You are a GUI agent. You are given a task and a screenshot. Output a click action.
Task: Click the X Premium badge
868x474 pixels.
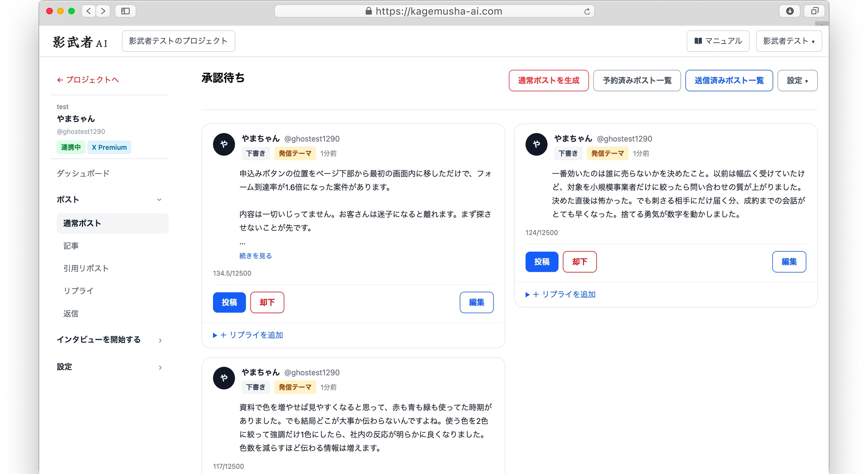109,147
